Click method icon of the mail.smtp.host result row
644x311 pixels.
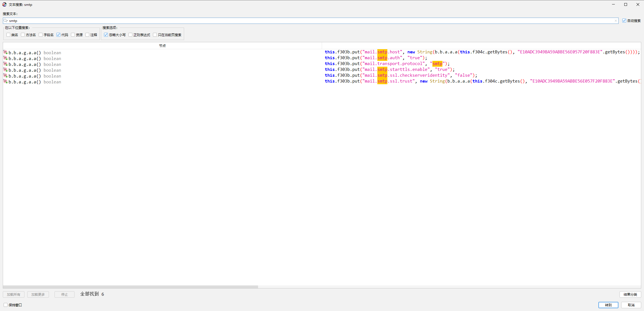pyautogui.click(x=5, y=52)
